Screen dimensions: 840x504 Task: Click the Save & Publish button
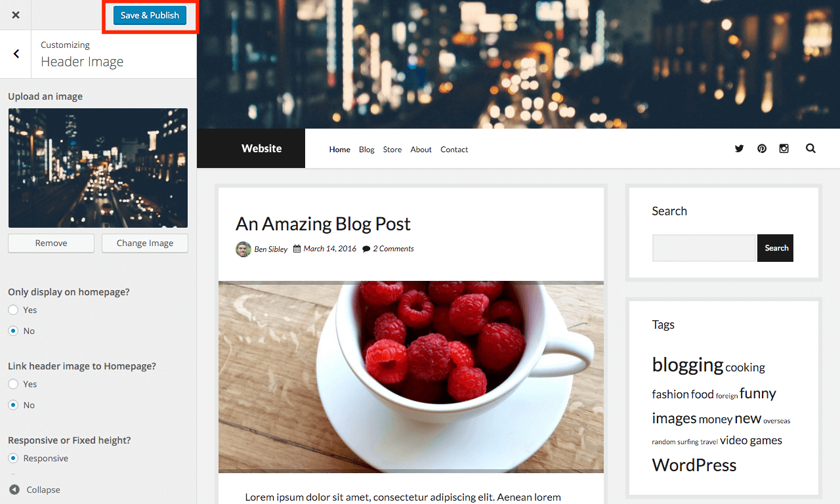150,15
